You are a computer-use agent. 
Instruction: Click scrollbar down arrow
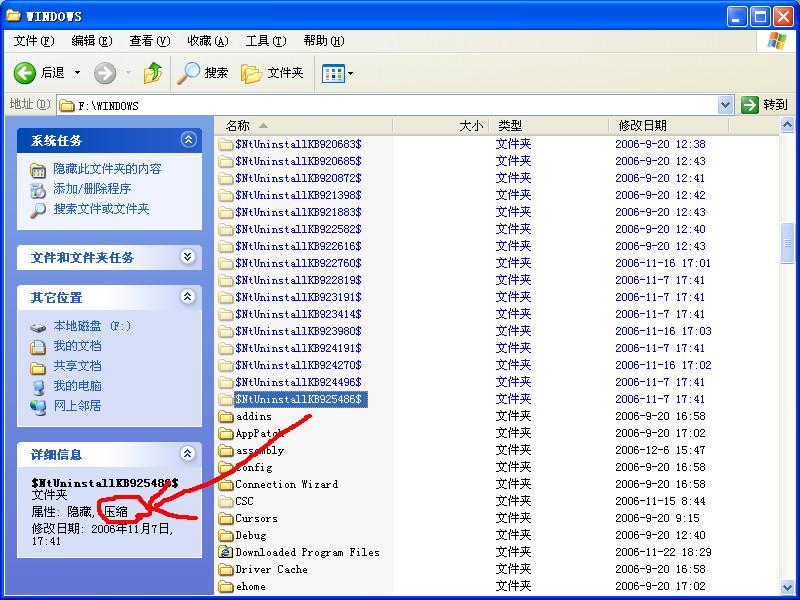coord(787,587)
